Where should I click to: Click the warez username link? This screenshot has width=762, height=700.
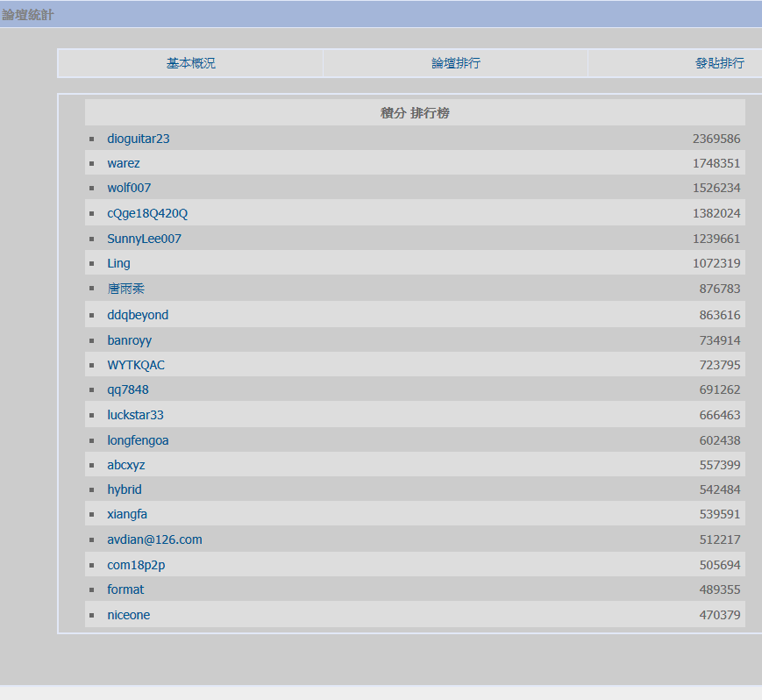(124, 163)
